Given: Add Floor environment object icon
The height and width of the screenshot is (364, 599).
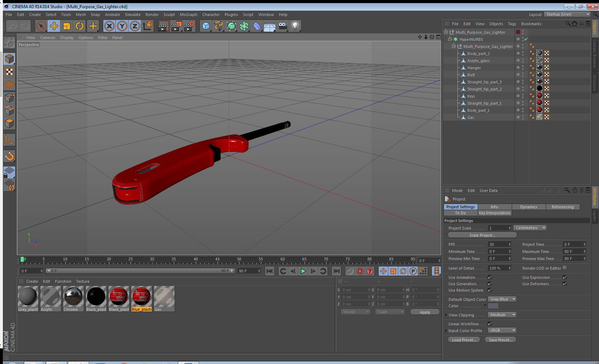Looking at the screenshot, I should click(x=270, y=26).
